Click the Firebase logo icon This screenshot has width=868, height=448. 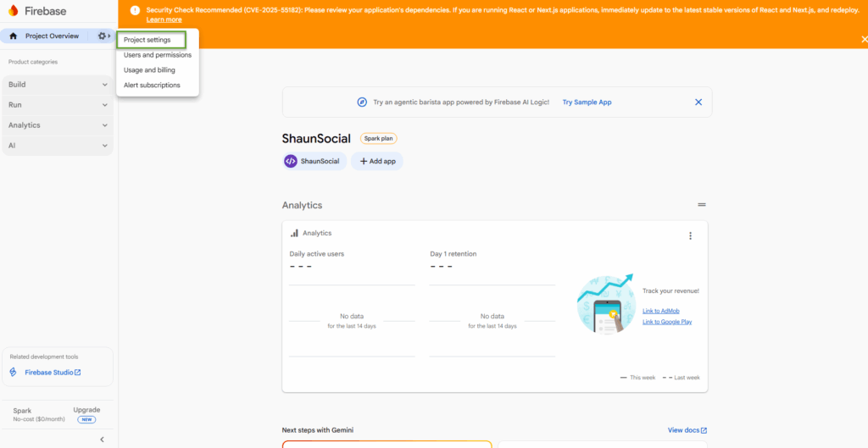coord(14,11)
